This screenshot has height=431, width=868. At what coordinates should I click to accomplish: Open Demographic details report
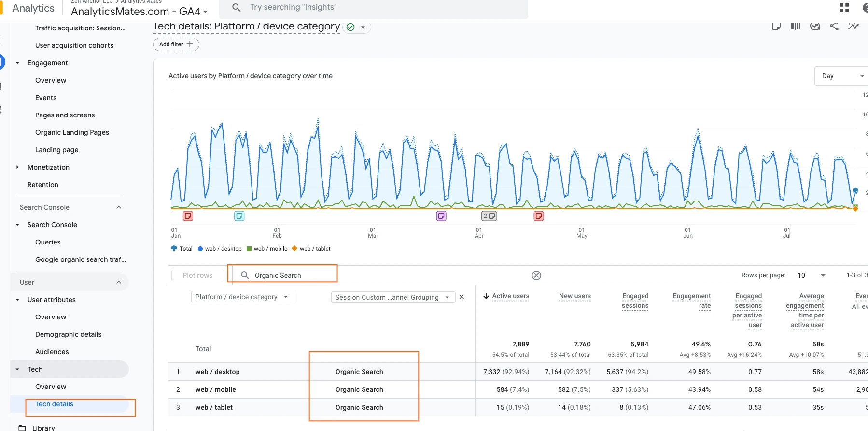(x=68, y=334)
